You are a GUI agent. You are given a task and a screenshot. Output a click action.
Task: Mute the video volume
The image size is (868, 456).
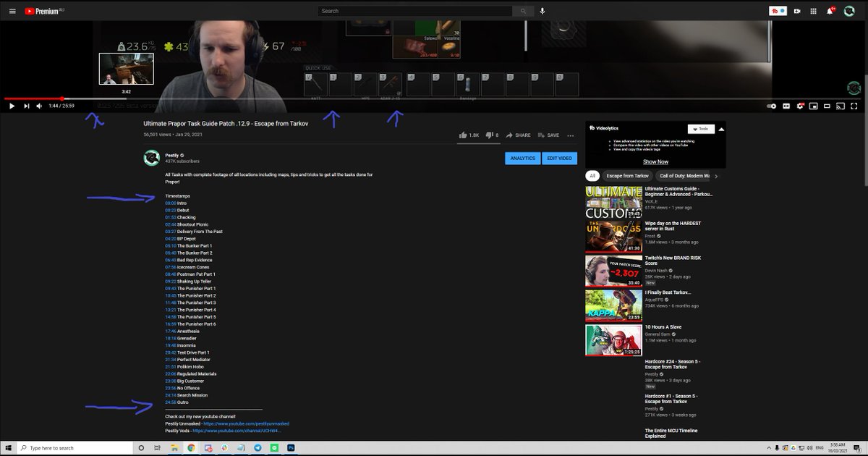click(x=39, y=106)
